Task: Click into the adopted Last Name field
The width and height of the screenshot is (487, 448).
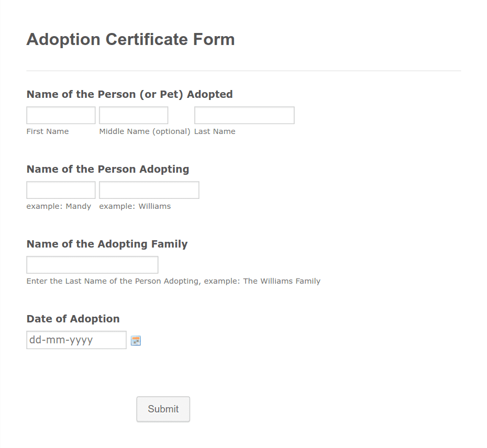Action: coord(245,115)
